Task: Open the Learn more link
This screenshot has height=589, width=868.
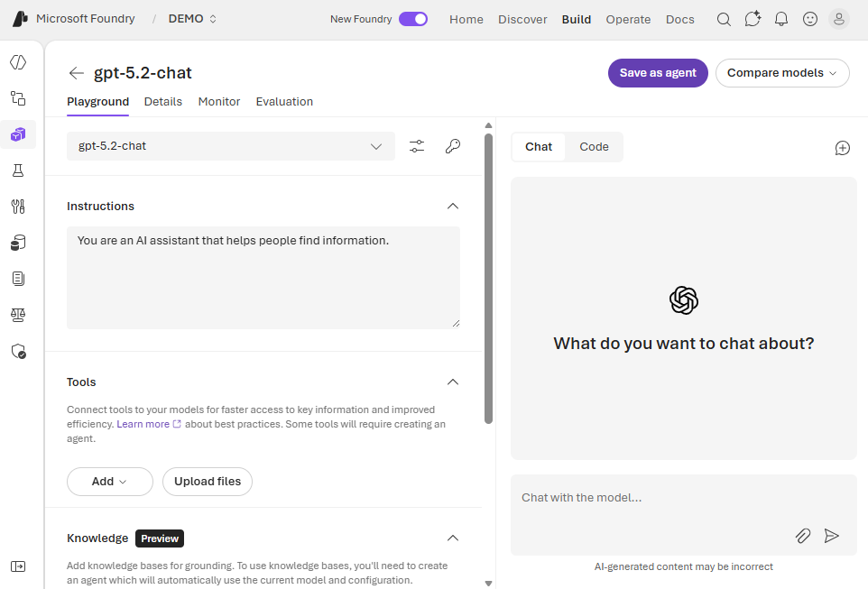Action: 148,424
